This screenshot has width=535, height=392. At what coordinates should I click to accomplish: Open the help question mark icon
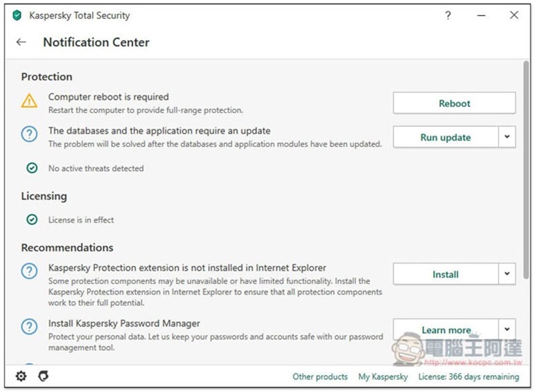click(x=448, y=15)
